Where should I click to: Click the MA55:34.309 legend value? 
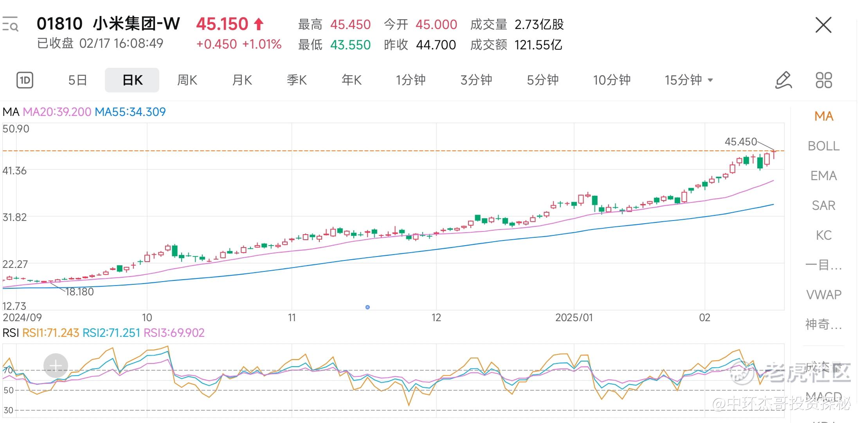(130, 112)
